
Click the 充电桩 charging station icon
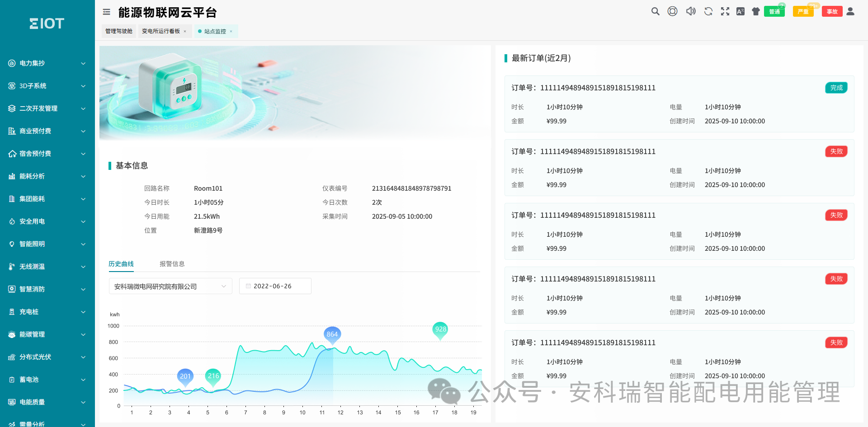click(x=12, y=312)
